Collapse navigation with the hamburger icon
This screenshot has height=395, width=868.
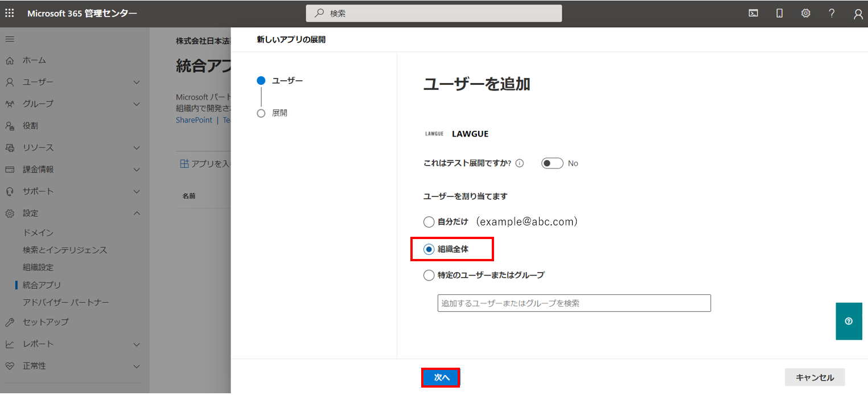tap(10, 39)
